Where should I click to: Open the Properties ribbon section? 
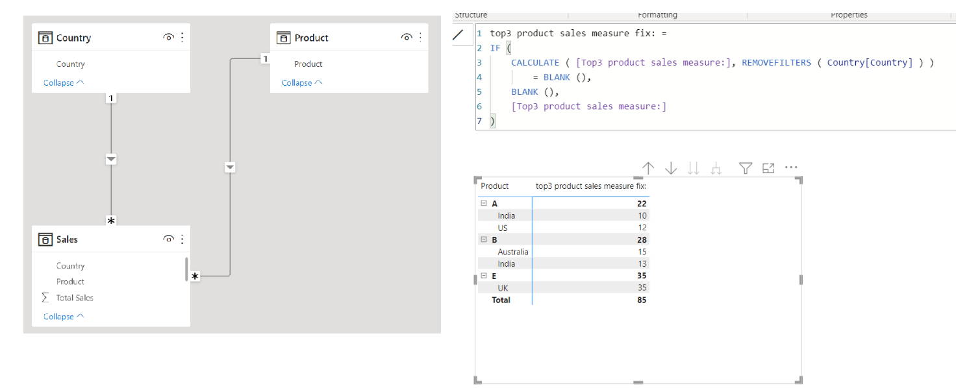[x=849, y=15]
